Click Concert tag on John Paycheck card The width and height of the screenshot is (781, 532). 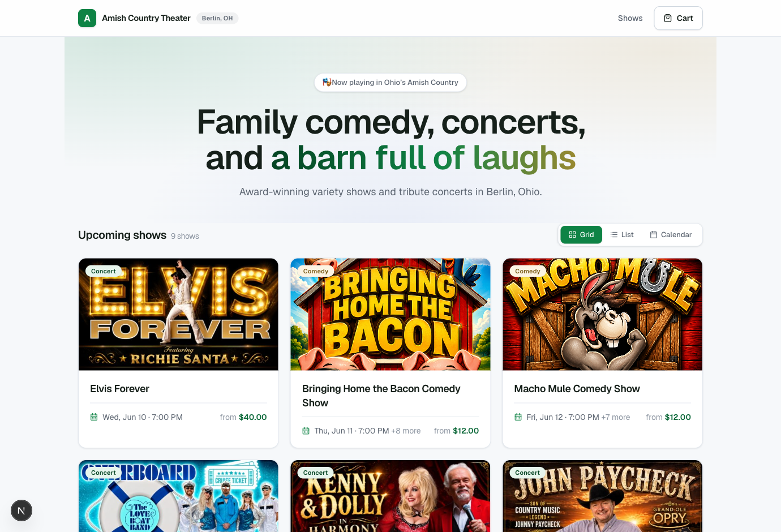click(x=527, y=473)
